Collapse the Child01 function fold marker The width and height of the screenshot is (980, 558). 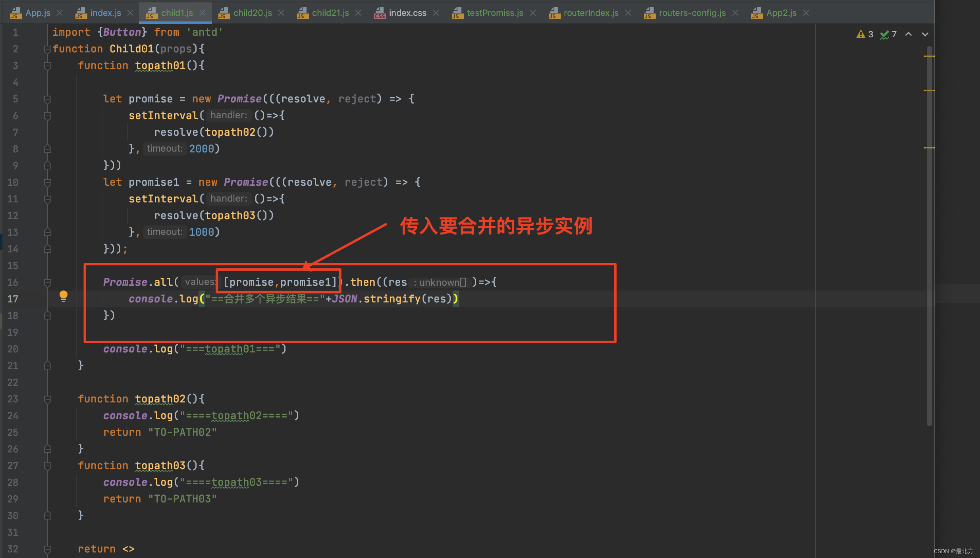tap(47, 49)
